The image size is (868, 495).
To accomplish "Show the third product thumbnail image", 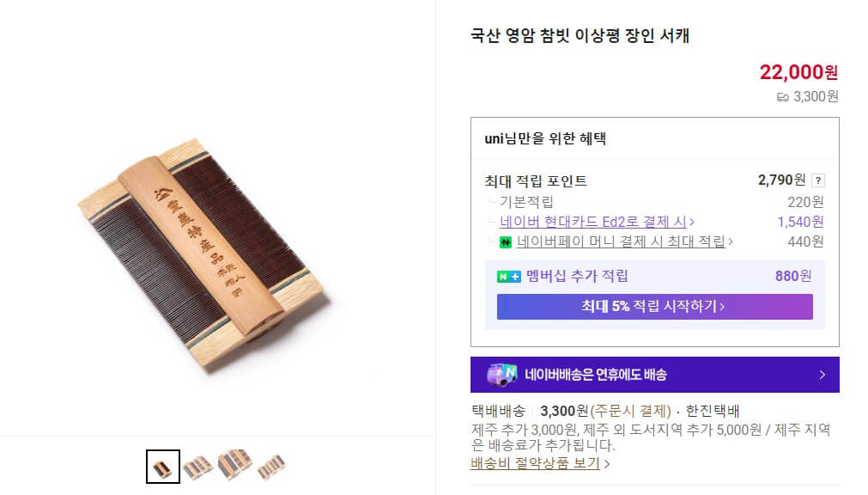I will pos(234,465).
